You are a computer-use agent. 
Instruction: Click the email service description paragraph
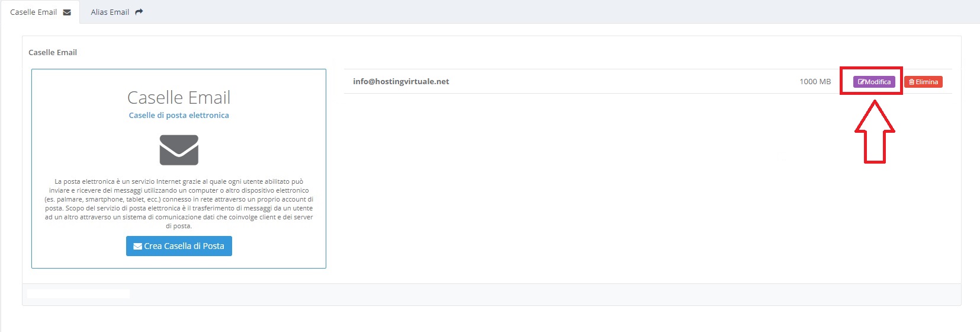pos(179,203)
